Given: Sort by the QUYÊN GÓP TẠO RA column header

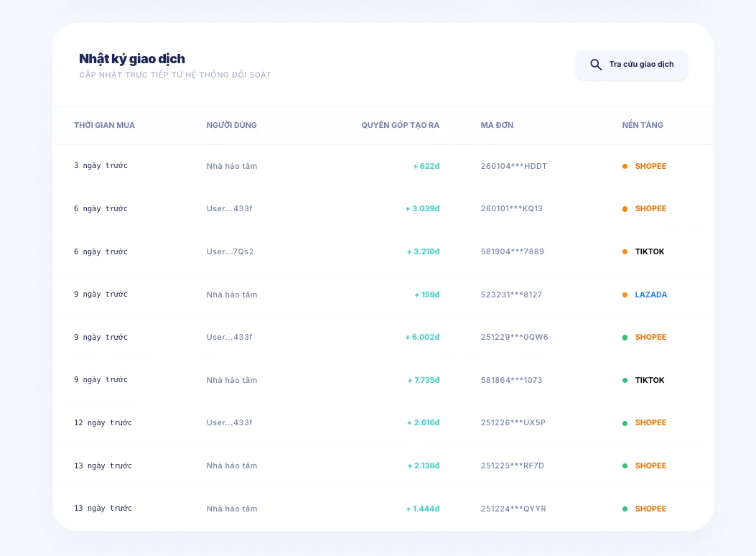Looking at the screenshot, I should 400,125.
